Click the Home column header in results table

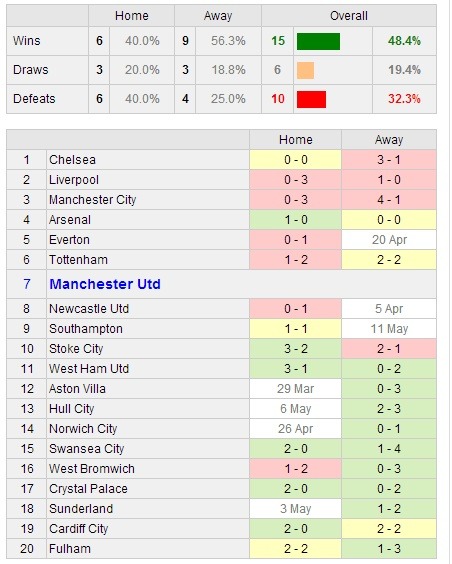pos(296,140)
